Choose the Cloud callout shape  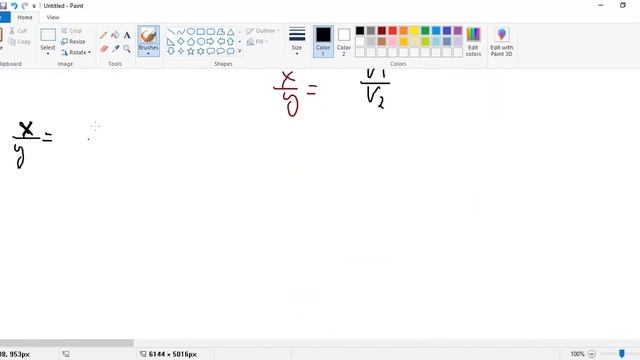pos(230,51)
